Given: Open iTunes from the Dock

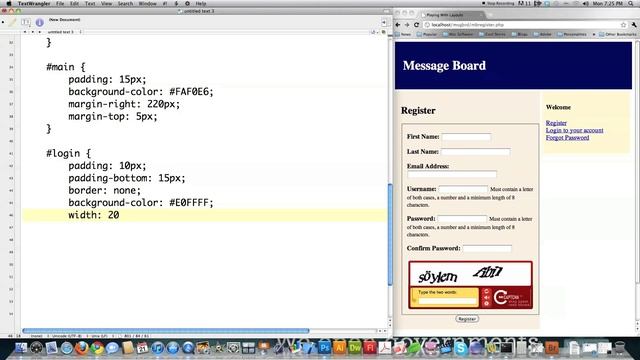Looking at the screenshot, I should [x=158, y=348].
